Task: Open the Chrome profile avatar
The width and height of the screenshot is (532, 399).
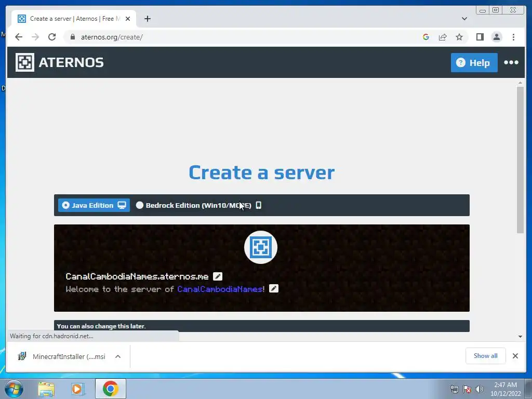Action: (x=496, y=37)
